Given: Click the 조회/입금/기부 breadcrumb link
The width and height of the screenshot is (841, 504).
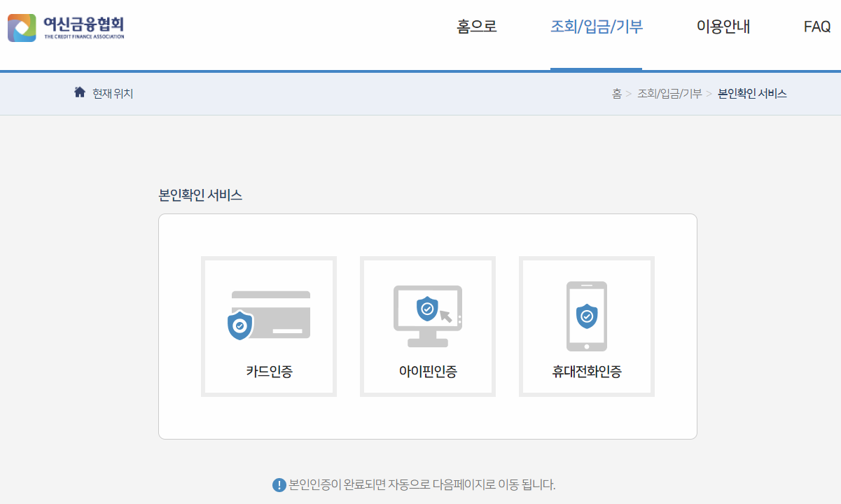Looking at the screenshot, I should pos(670,93).
